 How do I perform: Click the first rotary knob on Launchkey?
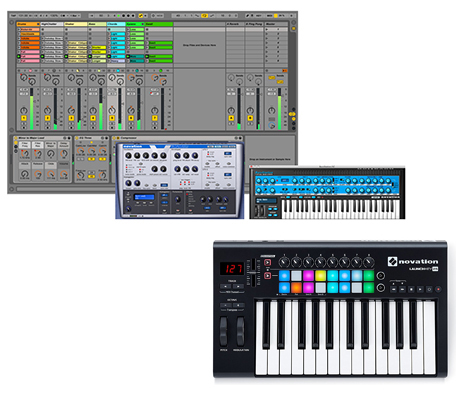(x=284, y=262)
